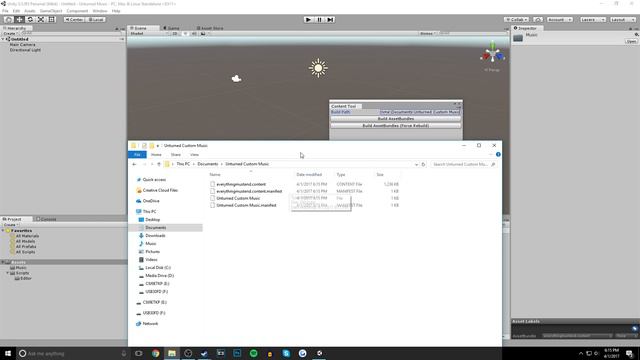Image resolution: width=640 pixels, height=360 pixels.
Task: Open the Shaded draw mode dropdown
Action: (x=149, y=33)
